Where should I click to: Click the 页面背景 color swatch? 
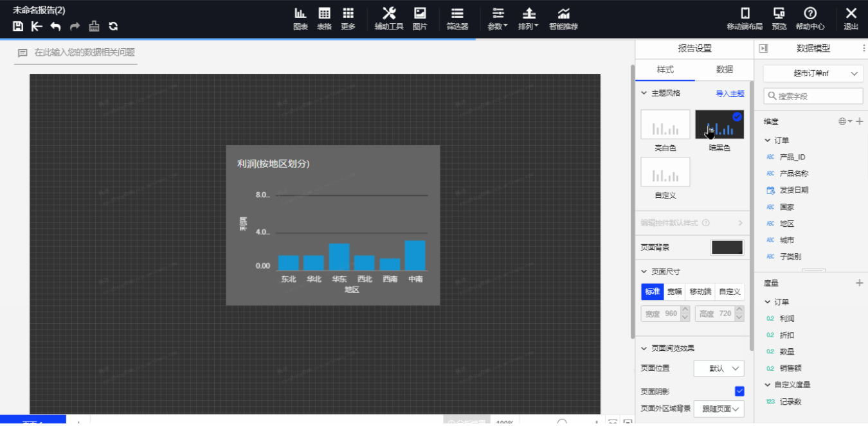coord(727,247)
